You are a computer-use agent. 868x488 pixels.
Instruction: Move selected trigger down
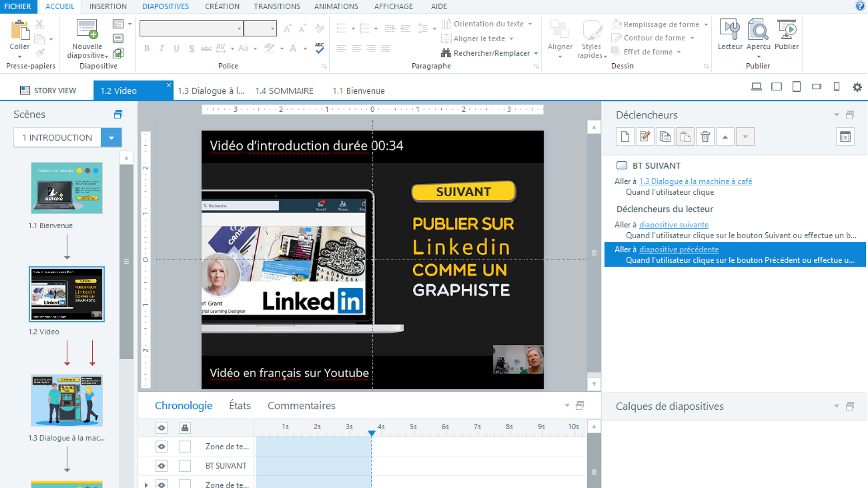coord(745,137)
